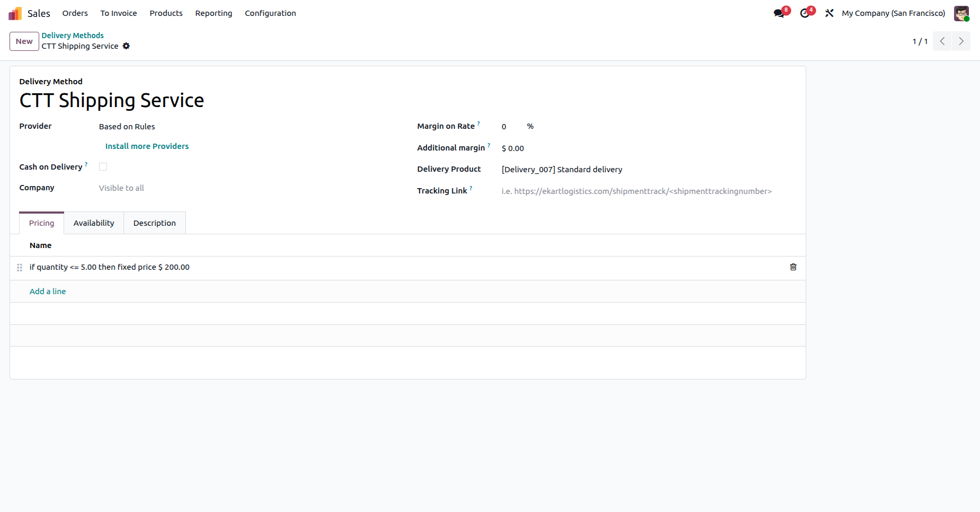Open the Orders menu
The width and height of the screenshot is (980, 512).
75,13
